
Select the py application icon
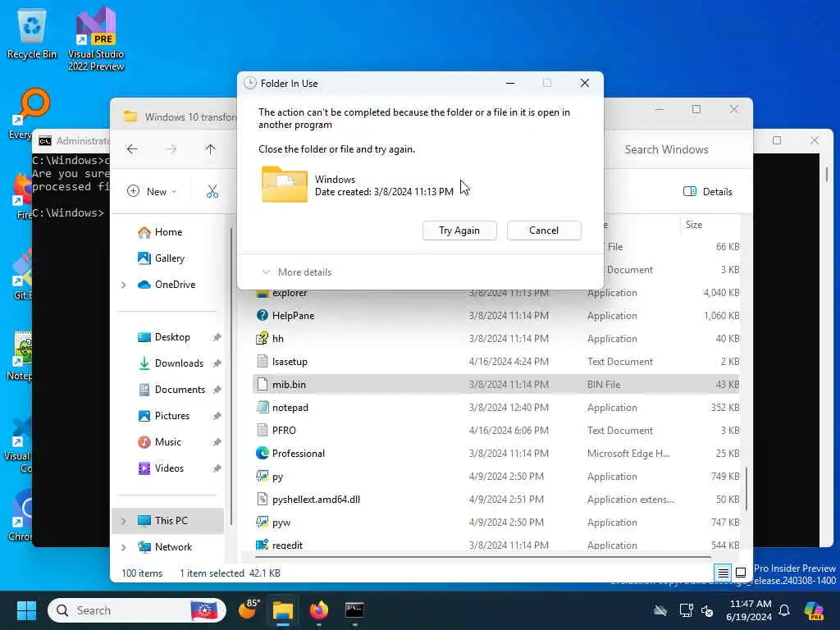[x=262, y=477]
